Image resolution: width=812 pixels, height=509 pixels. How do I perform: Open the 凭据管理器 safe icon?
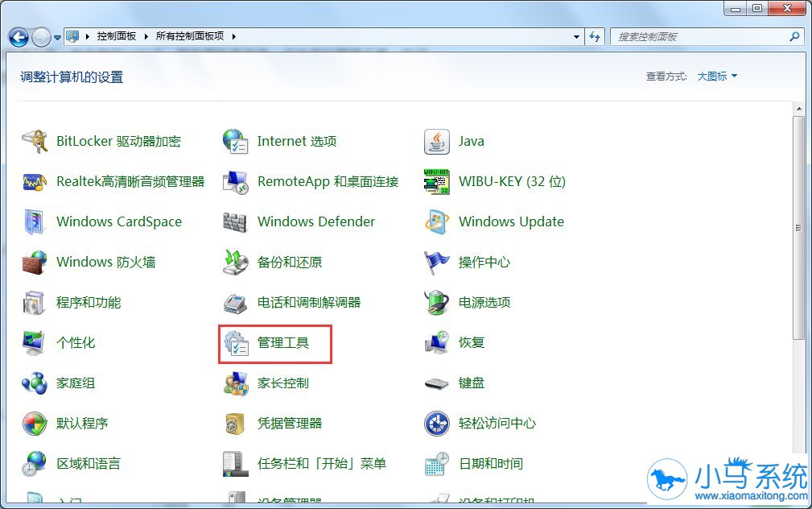tap(236, 424)
